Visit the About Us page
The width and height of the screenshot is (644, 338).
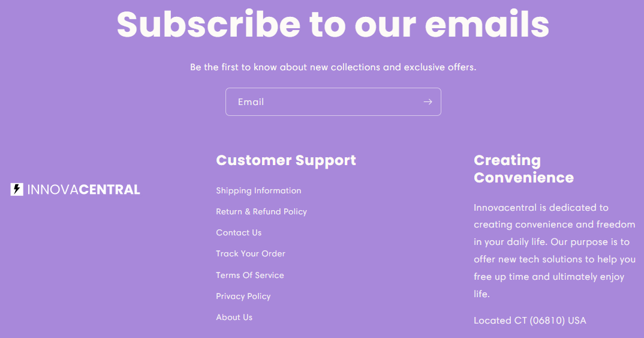[x=234, y=317]
